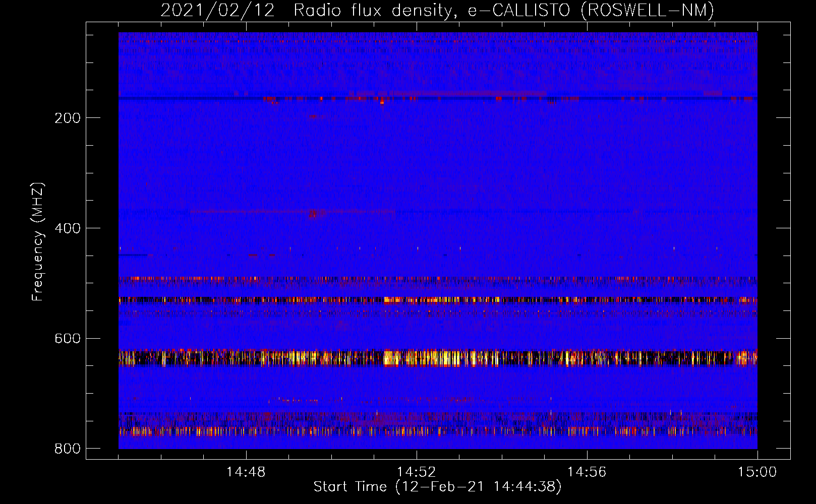Select the 600 frequency tick label
The height and width of the screenshot is (504, 816).
(x=68, y=338)
